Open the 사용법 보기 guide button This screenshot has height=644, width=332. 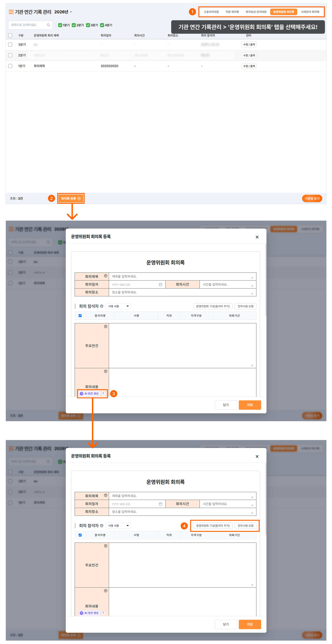[x=312, y=198]
